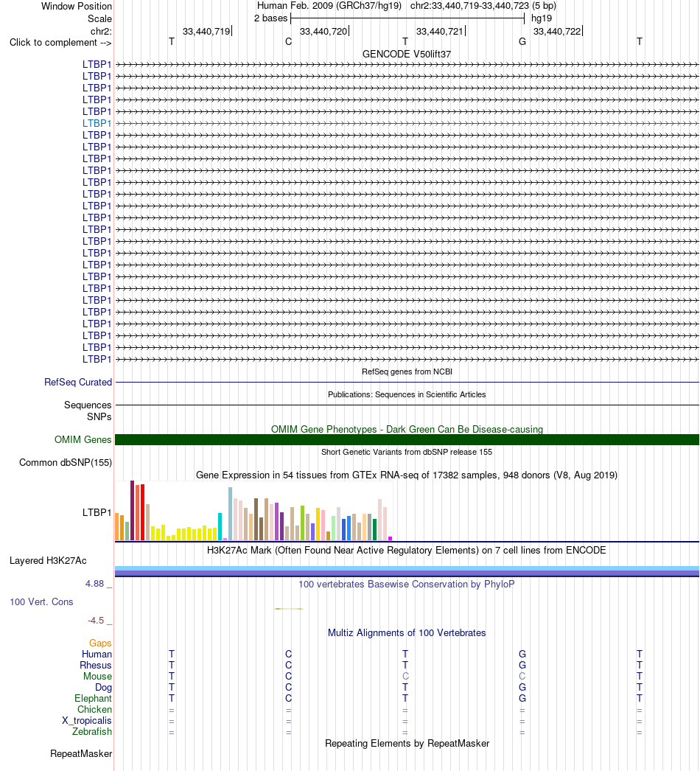700x771 pixels.
Task: Select the Elephant alignment row label
Action: pyautogui.click(x=93, y=698)
